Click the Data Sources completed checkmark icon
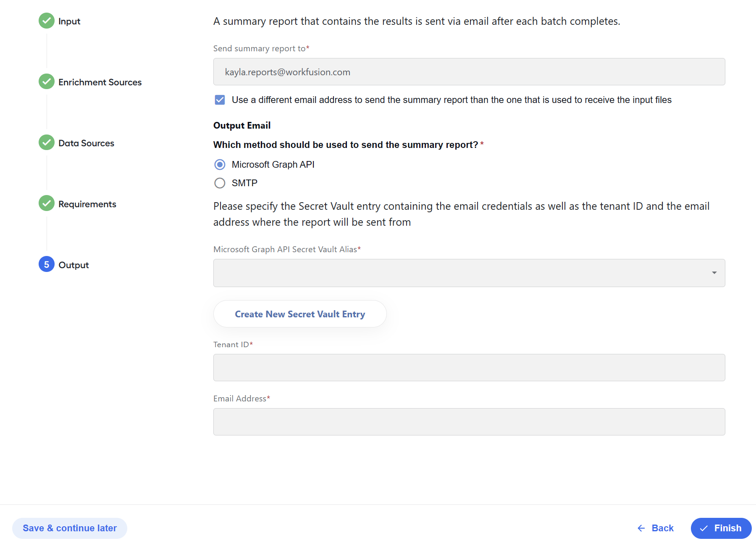Image resolution: width=756 pixels, height=546 pixels. pos(47,142)
